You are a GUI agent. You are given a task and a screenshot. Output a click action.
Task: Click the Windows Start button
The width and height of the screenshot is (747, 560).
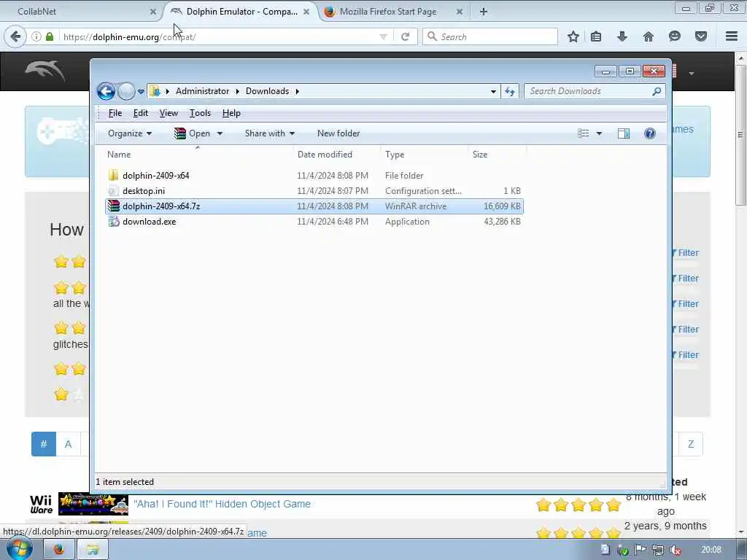pyautogui.click(x=19, y=549)
